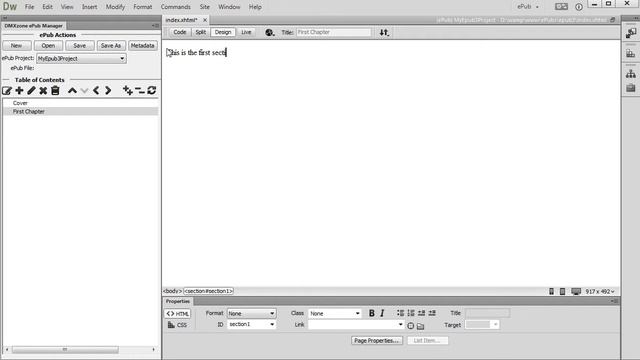
Task: Open the window size 917 x 492 dropdown
Action: [600, 291]
